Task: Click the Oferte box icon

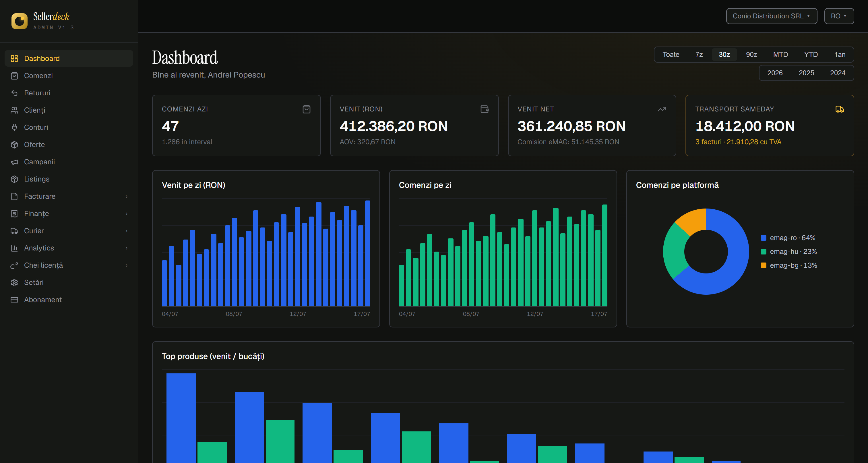Action: click(14, 145)
